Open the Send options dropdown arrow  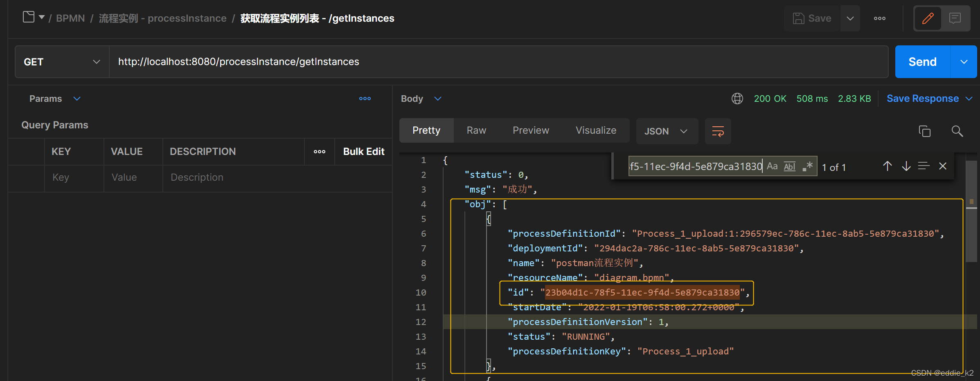964,62
